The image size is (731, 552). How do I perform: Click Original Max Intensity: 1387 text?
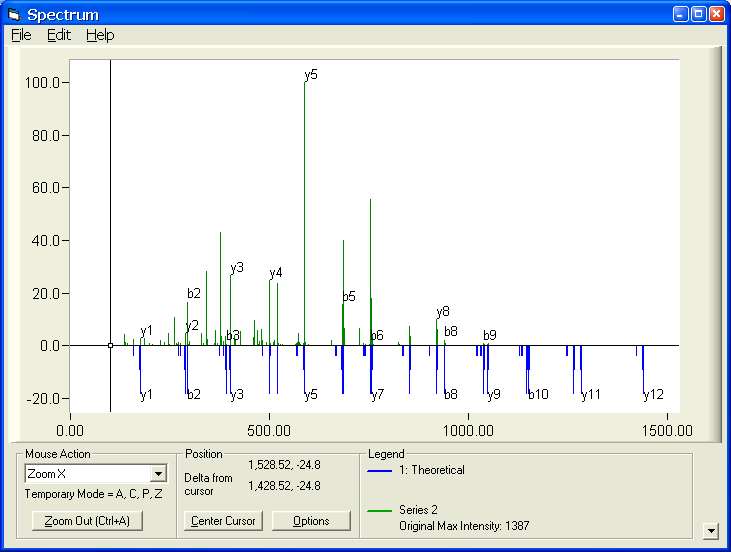(464, 526)
